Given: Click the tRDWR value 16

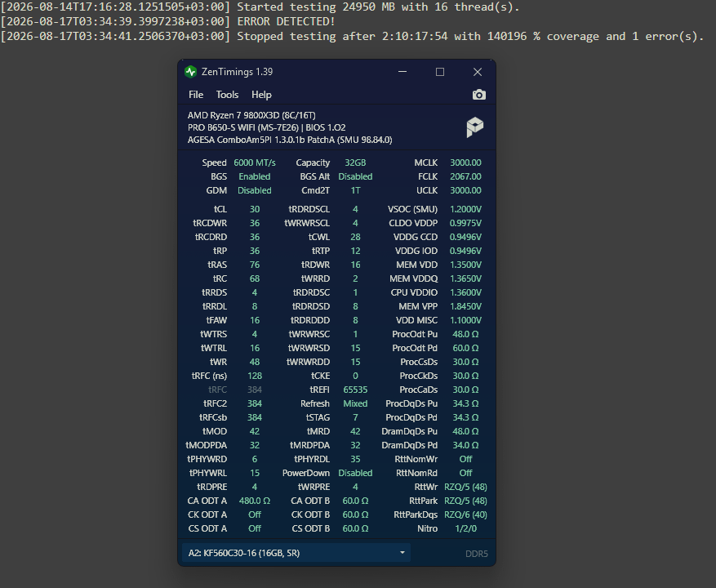Looking at the screenshot, I should [x=355, y=265].
